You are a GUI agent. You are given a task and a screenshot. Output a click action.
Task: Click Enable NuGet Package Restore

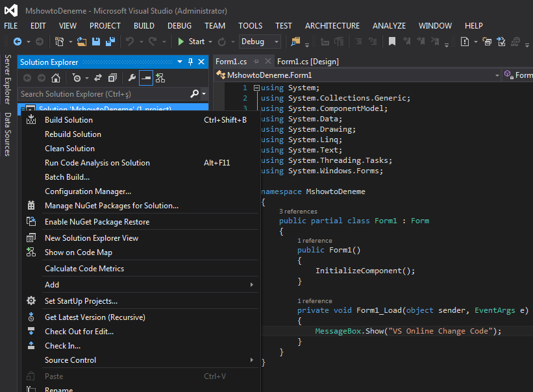[141, 222]
